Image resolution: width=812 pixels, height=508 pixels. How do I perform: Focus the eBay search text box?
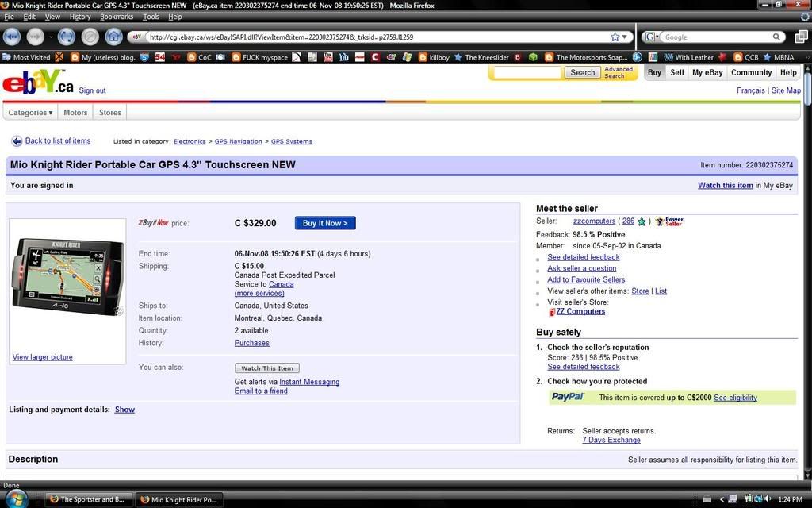click(527, 72)
